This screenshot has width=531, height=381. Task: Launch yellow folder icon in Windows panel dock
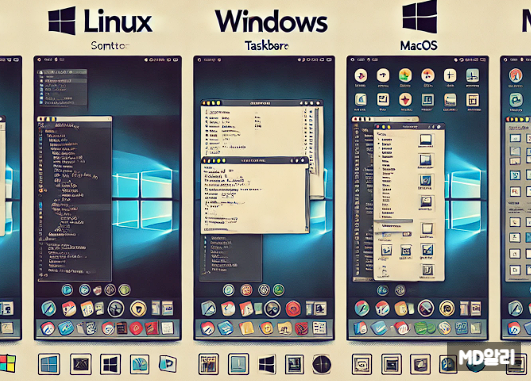click(246, 327)
